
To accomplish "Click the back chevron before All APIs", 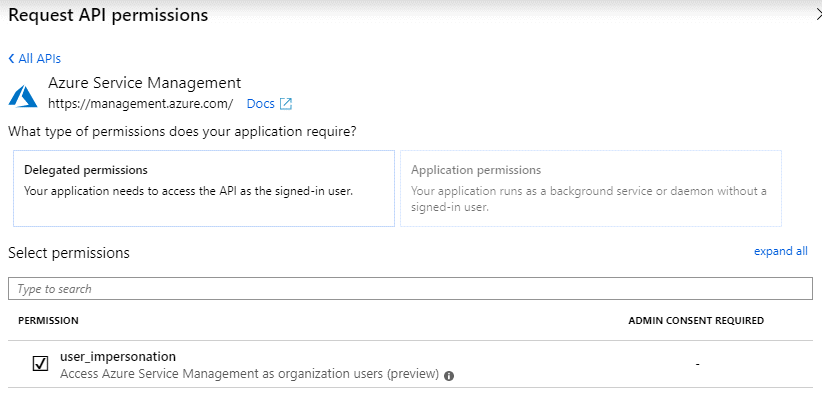I will [11, 59].
